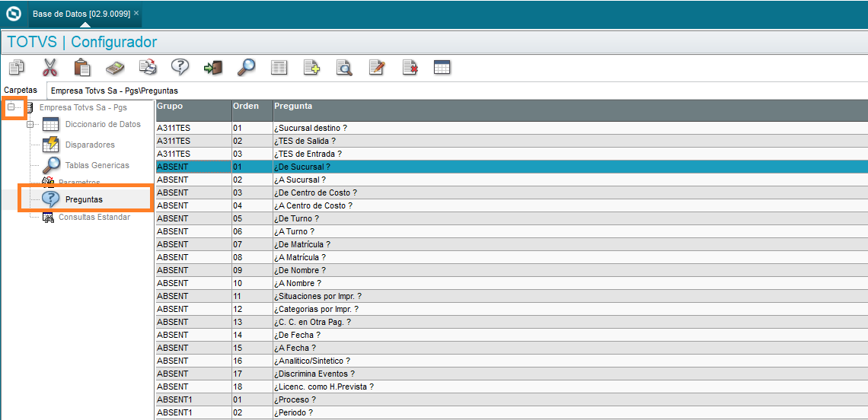Click ABSENT1 group cell with Orden 02

pyautogui.click(x=193, y=412)
